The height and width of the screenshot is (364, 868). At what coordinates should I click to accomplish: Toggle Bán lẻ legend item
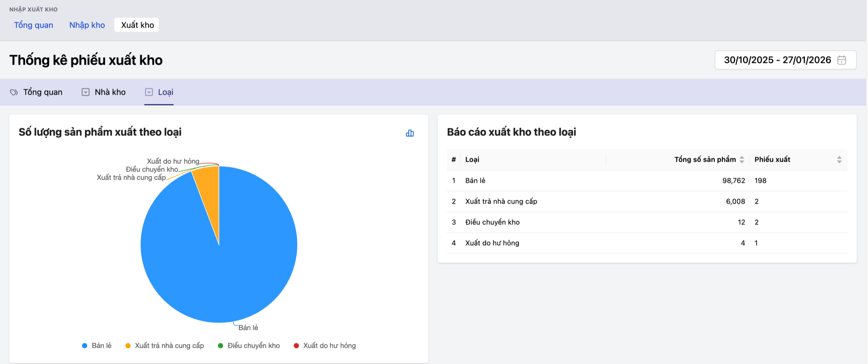pos(97,345)
